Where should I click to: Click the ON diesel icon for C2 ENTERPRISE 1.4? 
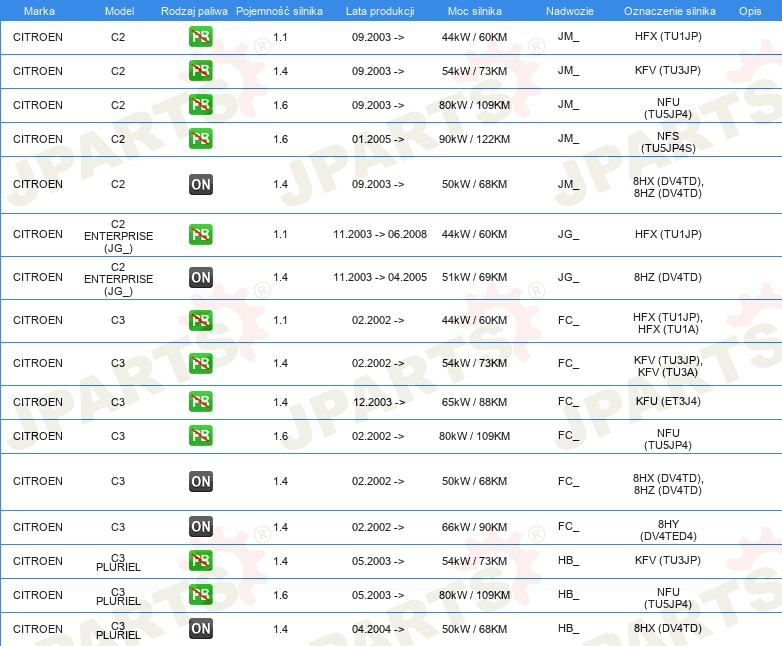200,277
